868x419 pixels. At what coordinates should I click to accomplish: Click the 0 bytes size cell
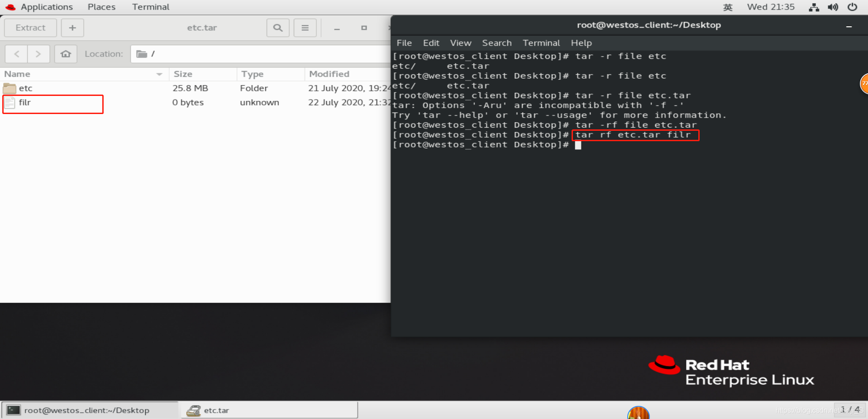coord(188,103)
